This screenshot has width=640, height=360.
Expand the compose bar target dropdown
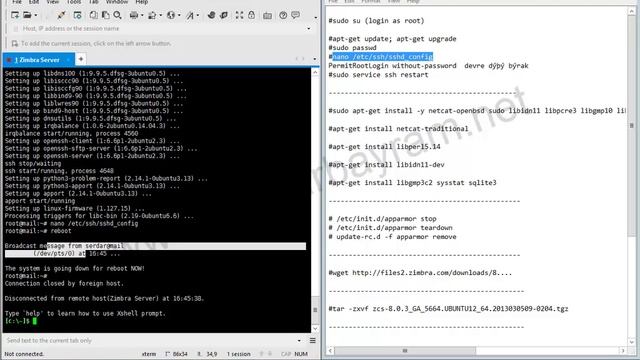click(299, 340)
